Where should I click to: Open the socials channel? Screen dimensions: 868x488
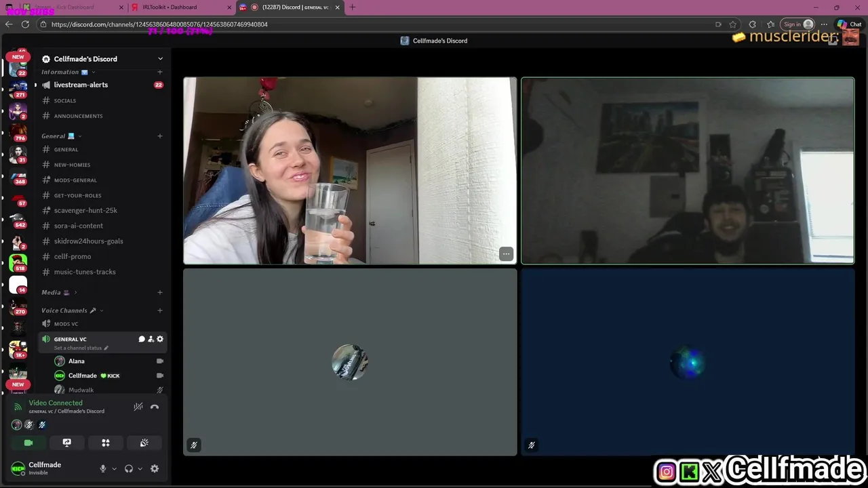pyautogui.click(x=102, y=100)
